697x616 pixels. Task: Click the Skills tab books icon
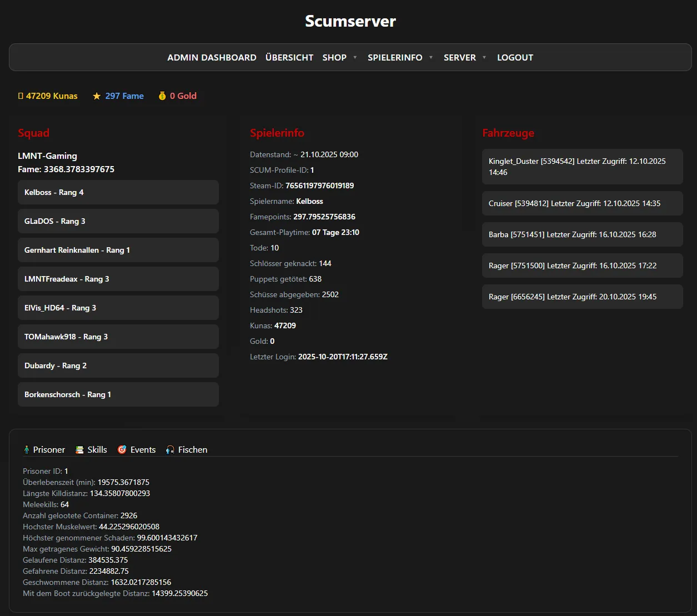coord(80,450)
